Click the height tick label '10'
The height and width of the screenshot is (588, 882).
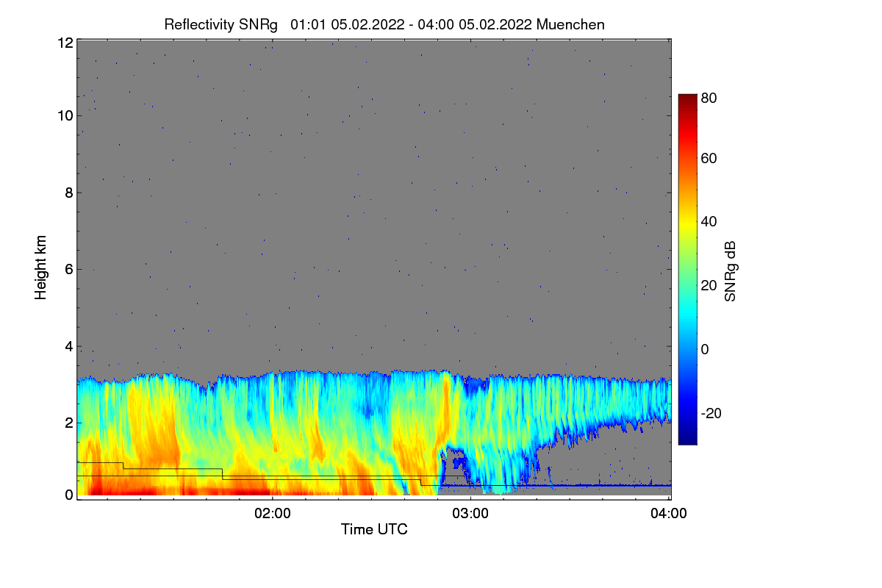pos(65,115)
